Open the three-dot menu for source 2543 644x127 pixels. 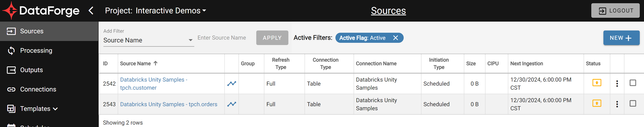click(617, 104)
